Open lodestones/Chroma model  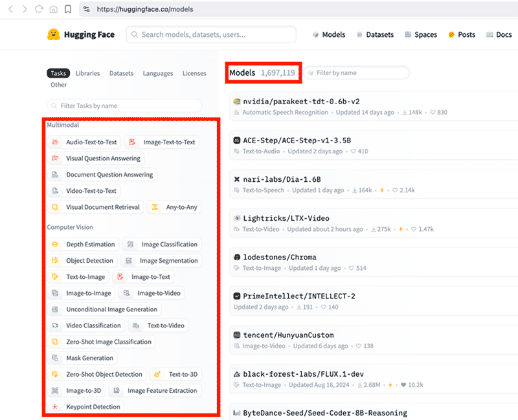[x=280, y=257]
